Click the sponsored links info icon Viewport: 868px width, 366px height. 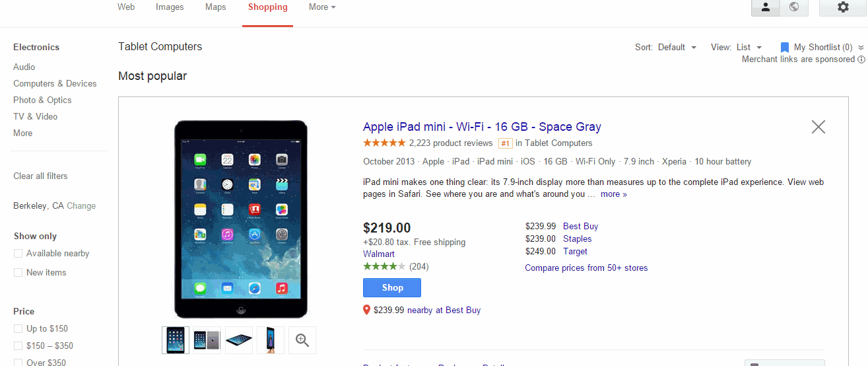tap(861, 59)
